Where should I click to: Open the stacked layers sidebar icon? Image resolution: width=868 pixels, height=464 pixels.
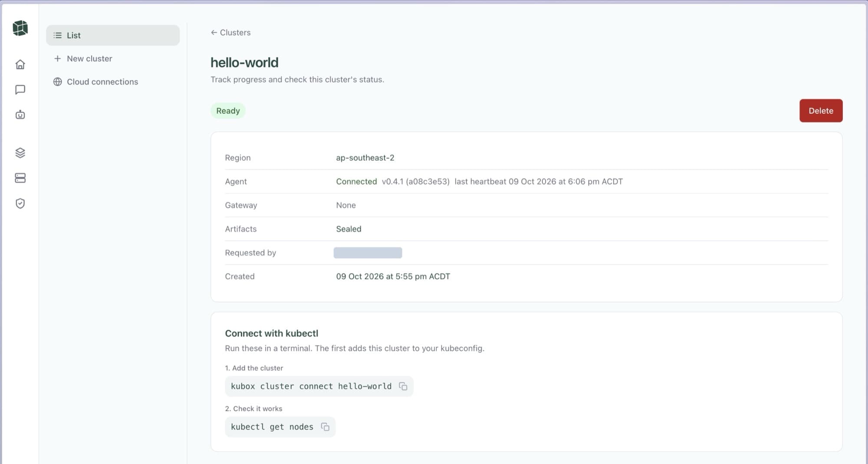pyautogui.click(x=20, y=153)
